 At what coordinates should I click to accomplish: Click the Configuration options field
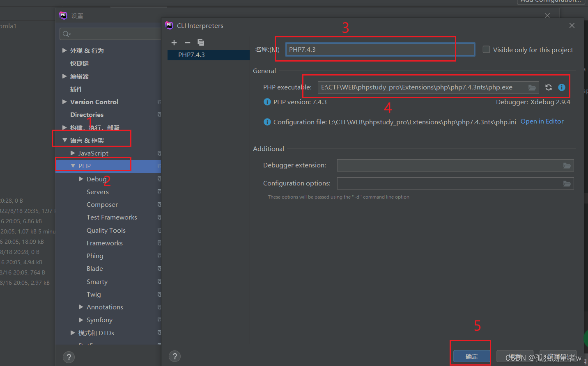[455, 183]
